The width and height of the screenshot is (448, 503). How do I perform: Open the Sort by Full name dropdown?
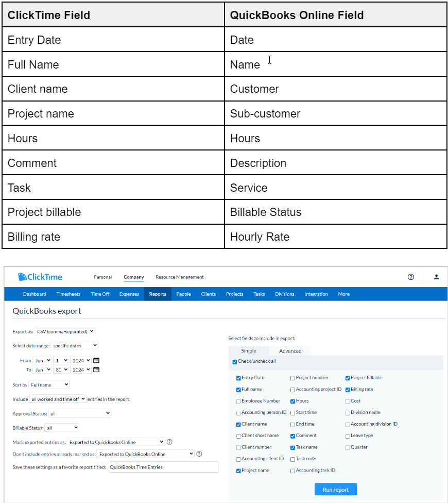coord(49,384)
